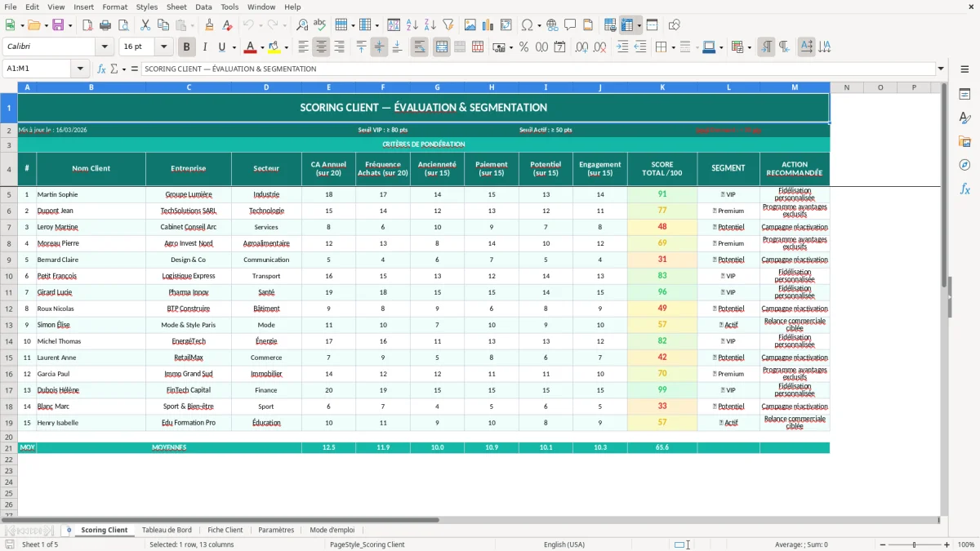Select the Clone Formatting paintbrush
The height and width of the screenshot is (551, 980).
210,25
